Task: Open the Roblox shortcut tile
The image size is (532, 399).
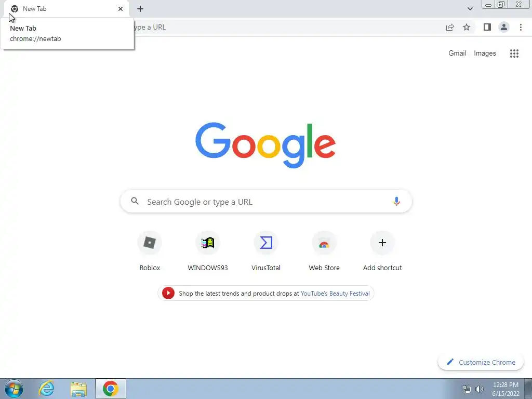Action: [150, 251]
